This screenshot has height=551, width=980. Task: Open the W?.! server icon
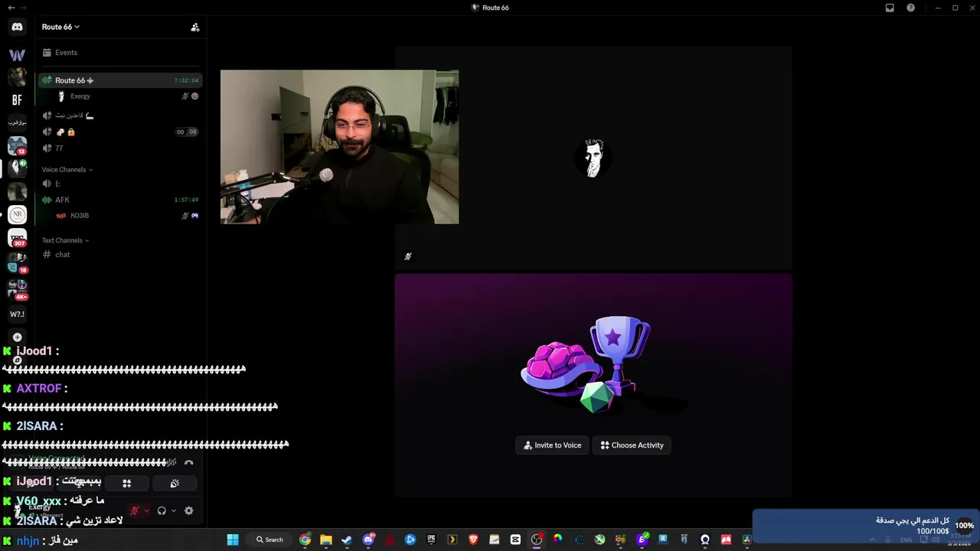tap(17, 314)
